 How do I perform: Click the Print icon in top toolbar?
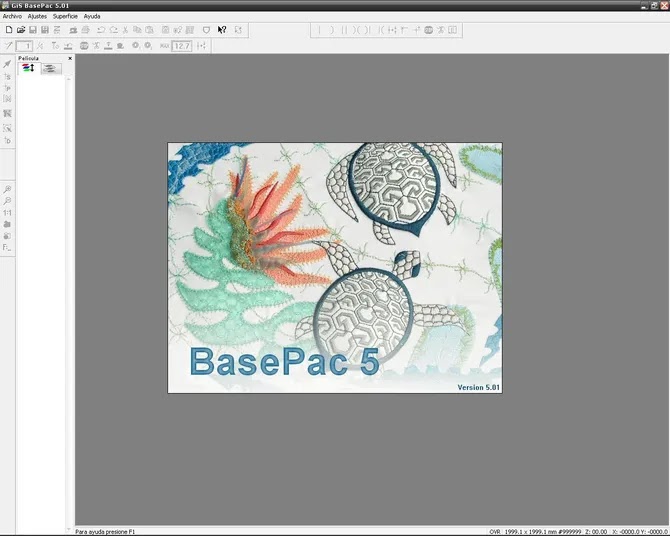click(85, 30)
